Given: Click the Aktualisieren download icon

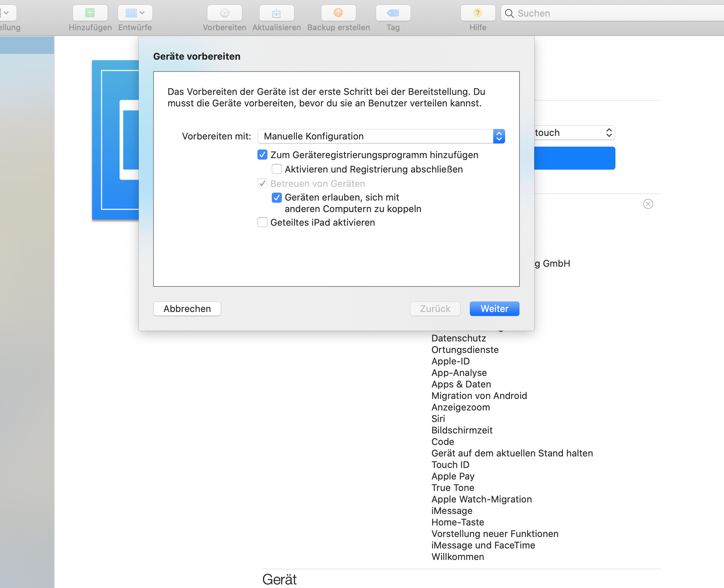Looking at the screenshot, I should pyautogui.click(x=276, y=13).
